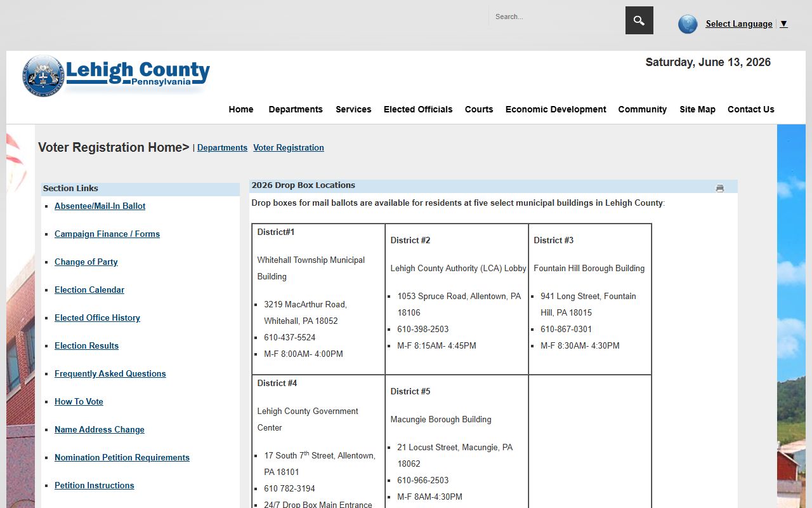This screenshot has height=508, width=812.
Task: Open the Petition Instructions link
Action: click(x=95, y=485)
